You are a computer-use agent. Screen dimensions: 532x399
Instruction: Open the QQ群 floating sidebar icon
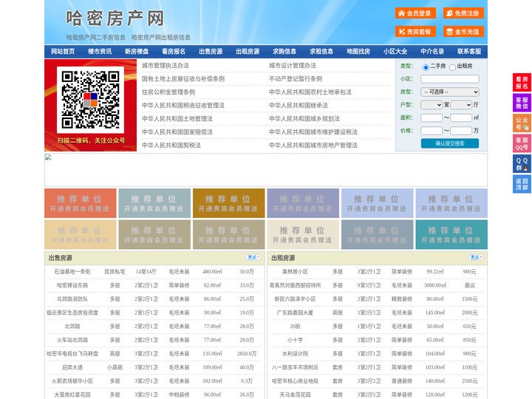pos(522,164)
